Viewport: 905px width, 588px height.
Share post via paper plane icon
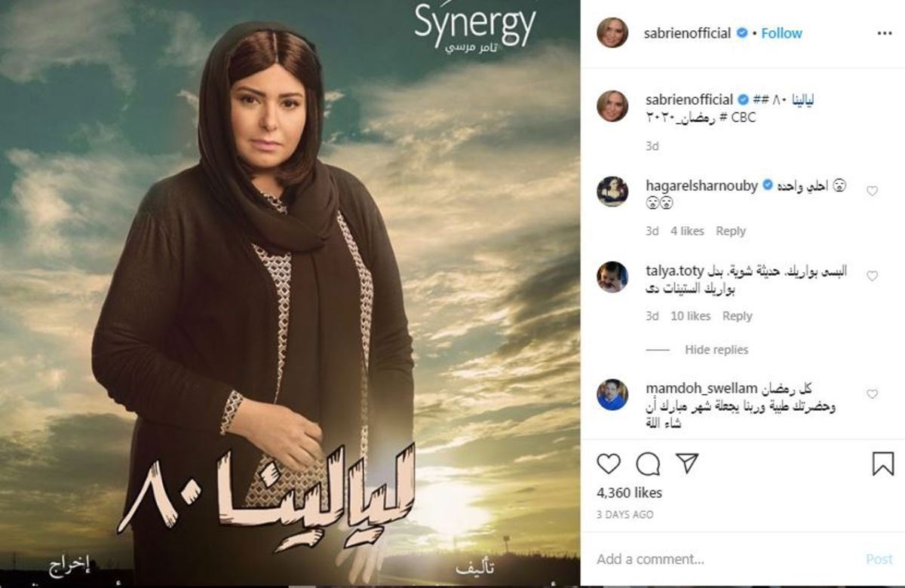[x=686, y=463]
